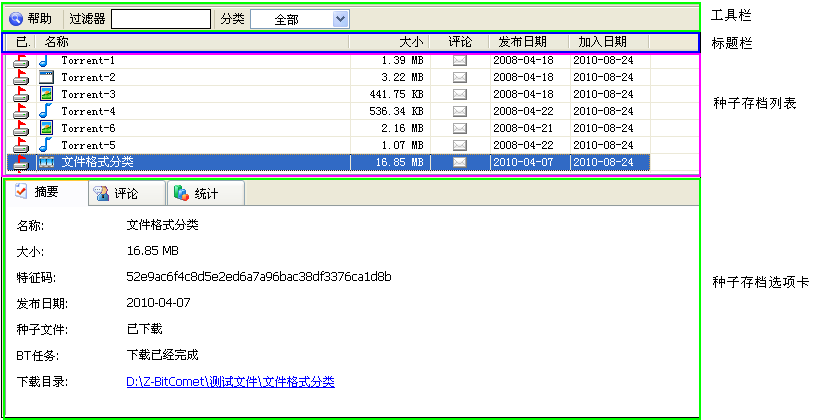Click 文件格式分类 row red flag status icon

[x=21, y=163]
